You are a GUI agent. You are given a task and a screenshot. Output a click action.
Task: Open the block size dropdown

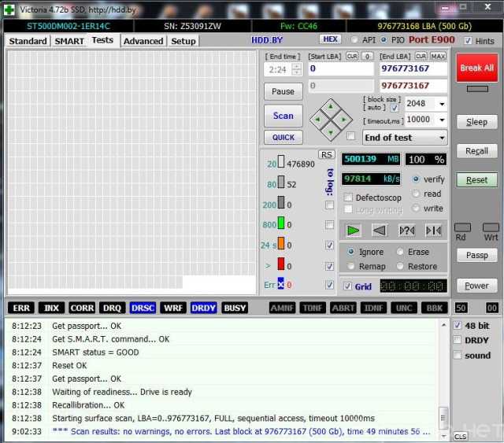click(440, 104)
